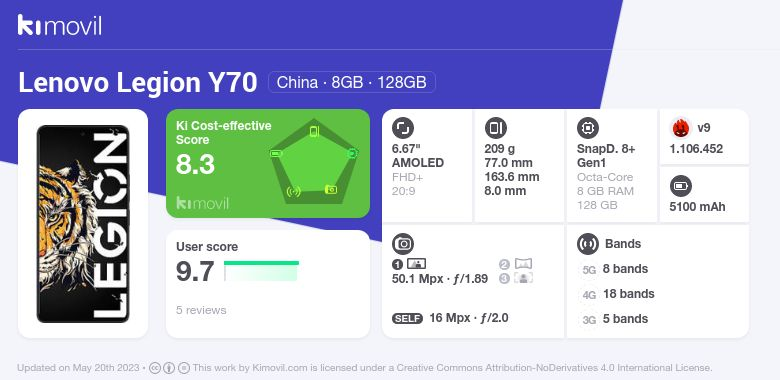The image size is (780, 380).
Task: Click the battery icon above 5100 mAh
Action: tap(681, 187)
